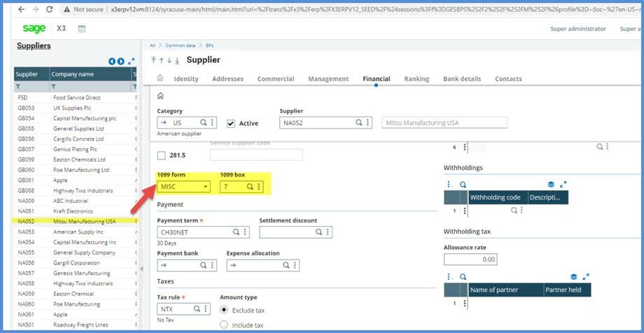Go to next list page blue arrow
644x333 pixels.
coord(120,61)
